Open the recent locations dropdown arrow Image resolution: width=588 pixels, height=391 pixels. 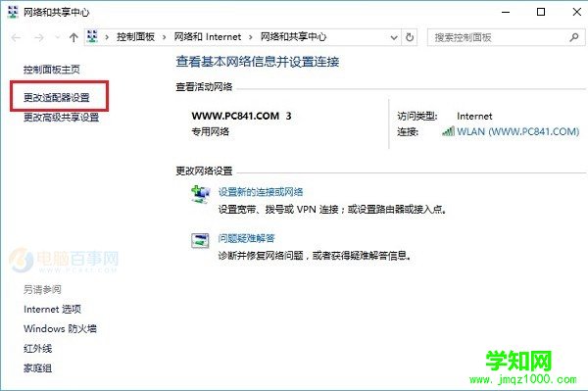point(57,37)
